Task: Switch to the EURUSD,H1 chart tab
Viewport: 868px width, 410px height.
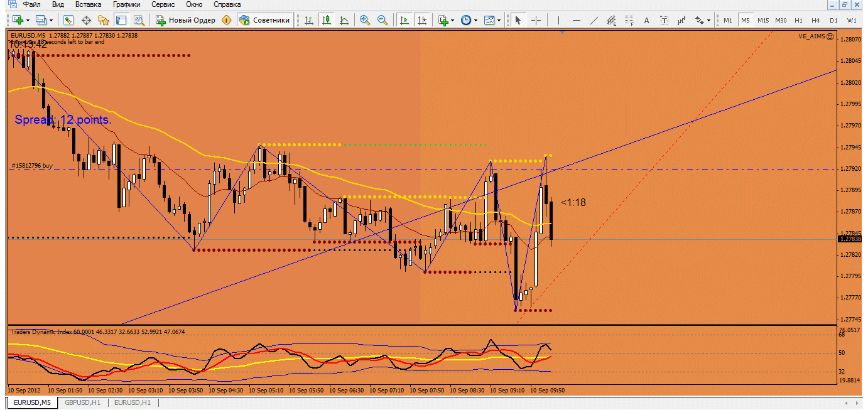Action: (x=132, y=402)
